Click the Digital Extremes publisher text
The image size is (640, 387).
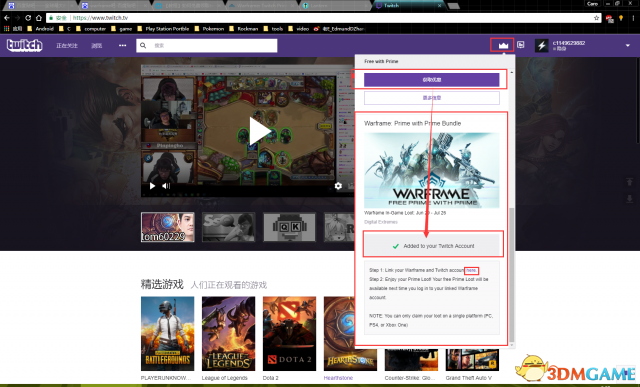pyautogui.click(x=380, y=222)
